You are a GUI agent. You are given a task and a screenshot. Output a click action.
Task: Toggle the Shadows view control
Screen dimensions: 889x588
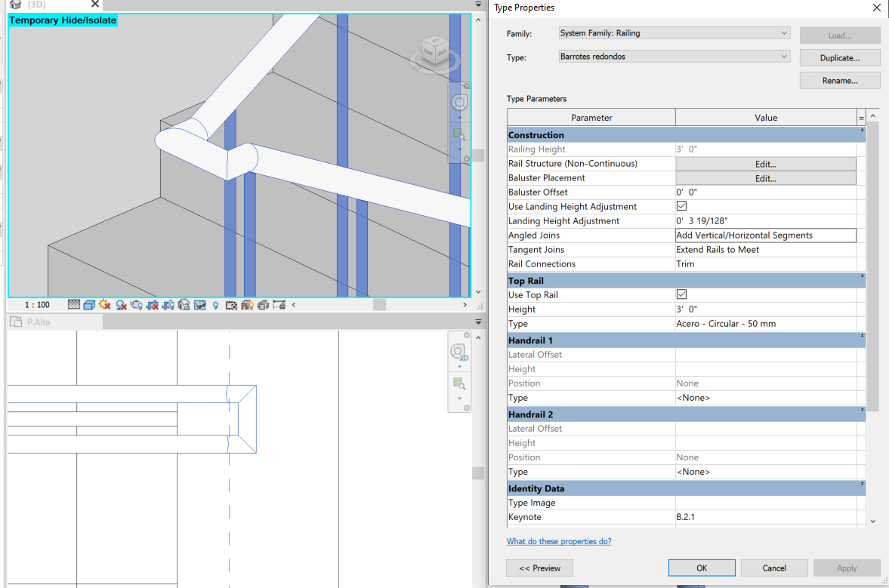[120, 304]
